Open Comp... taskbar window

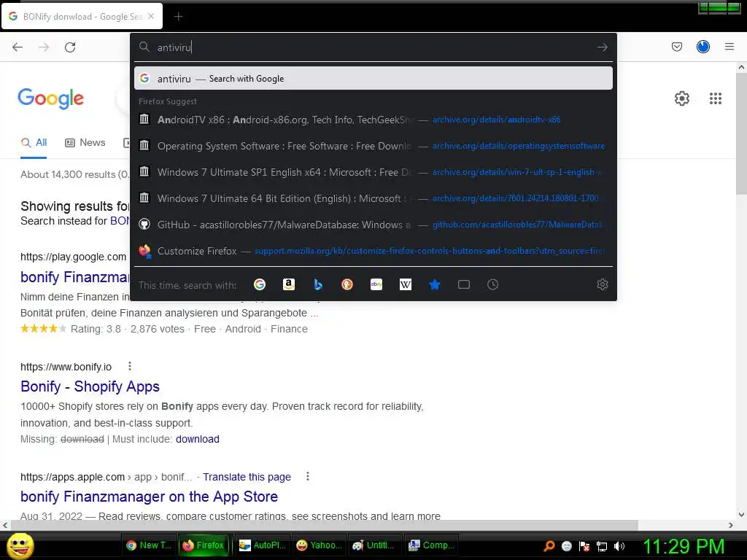(432, 545)
